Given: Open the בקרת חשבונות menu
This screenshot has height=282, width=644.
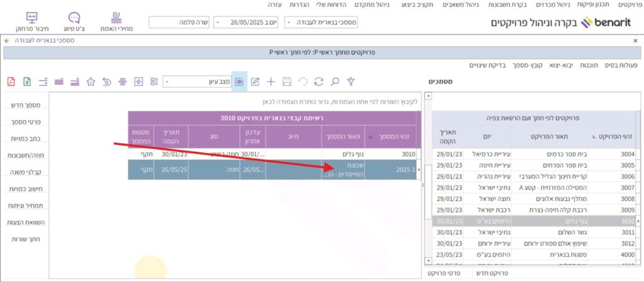Looking at the screenshot, I should coord(507,4).
